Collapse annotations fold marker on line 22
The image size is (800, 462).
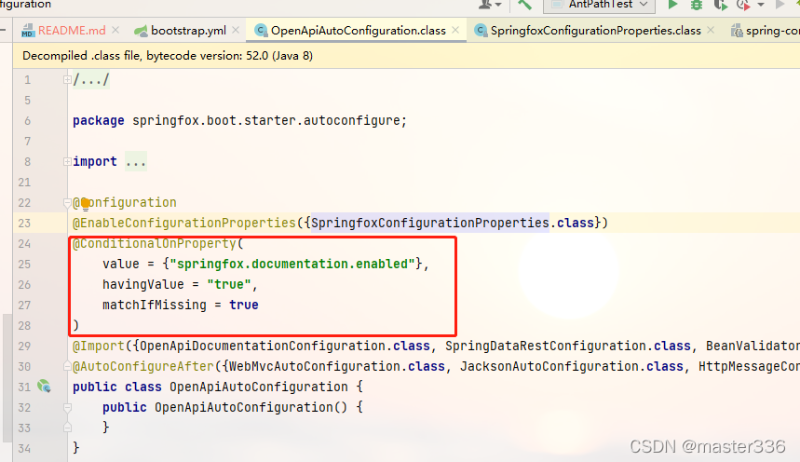tap(67, 203)
